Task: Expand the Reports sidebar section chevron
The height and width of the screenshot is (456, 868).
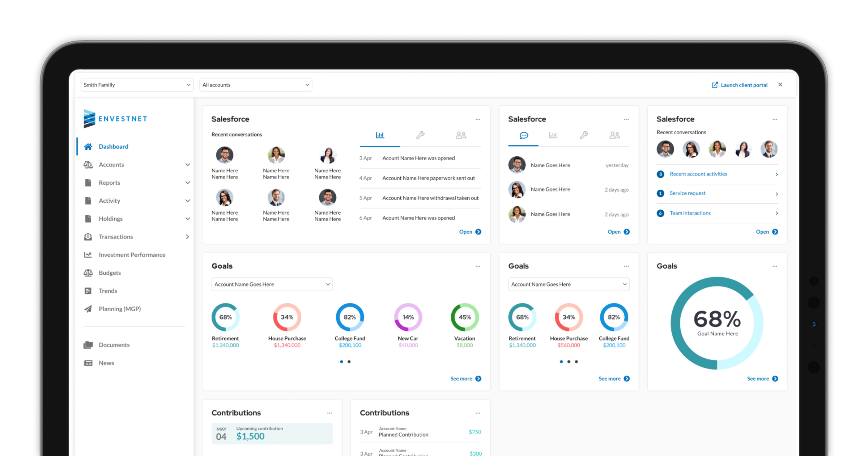Action: (x=187, y=183)
